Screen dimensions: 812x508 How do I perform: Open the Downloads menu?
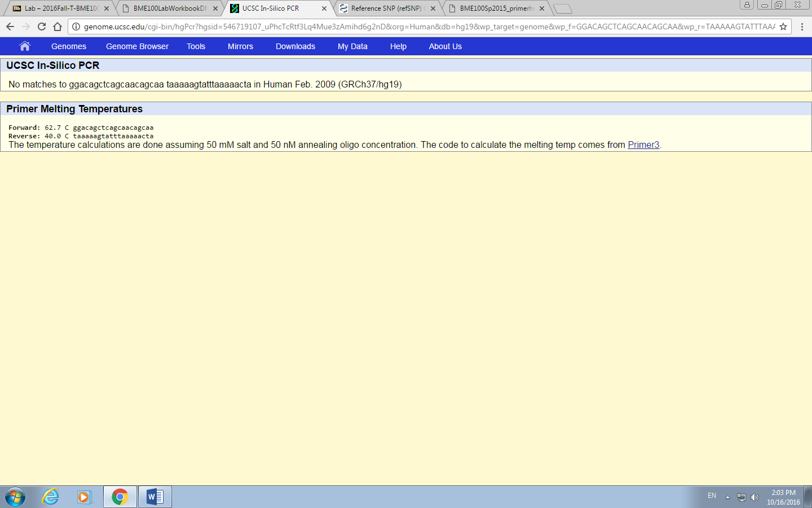click(x=295, y=46)
